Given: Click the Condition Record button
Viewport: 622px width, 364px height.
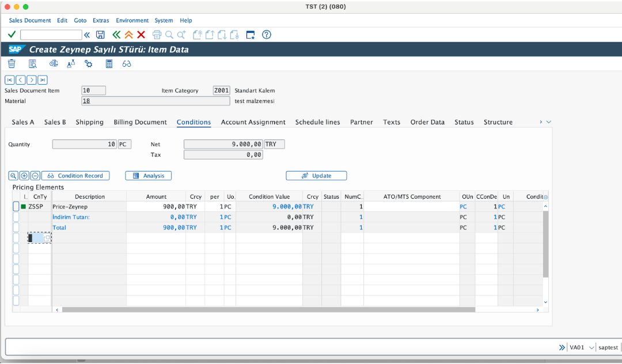Looking at the screenshot, I should (75, 176).
